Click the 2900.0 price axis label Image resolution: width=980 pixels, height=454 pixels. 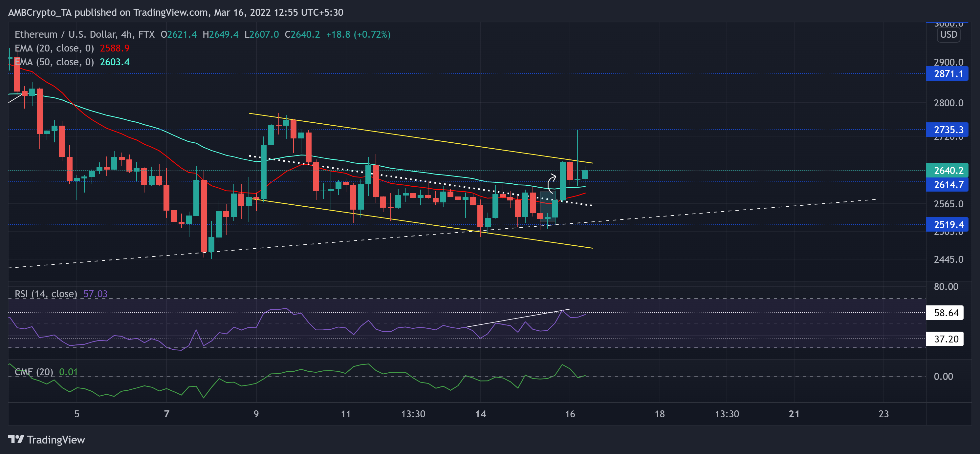tap(948, 62)
